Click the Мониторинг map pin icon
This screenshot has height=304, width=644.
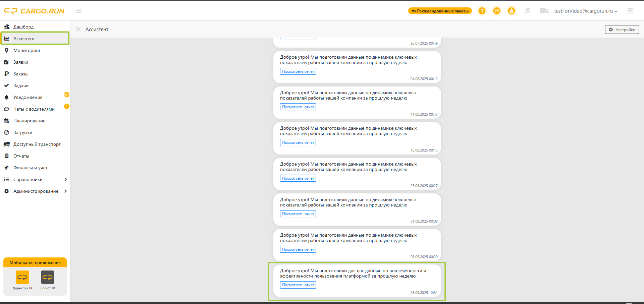(x=6, y=50)
